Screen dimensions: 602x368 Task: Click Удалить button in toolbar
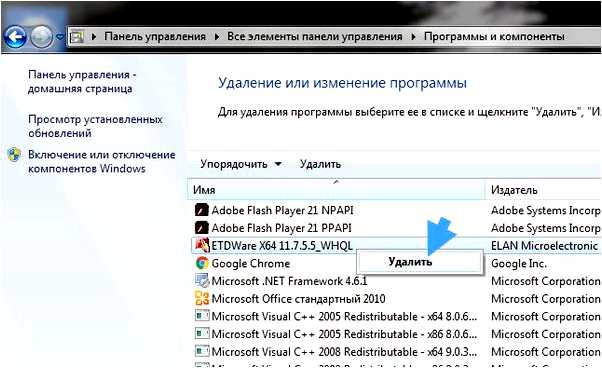(320, 164)
